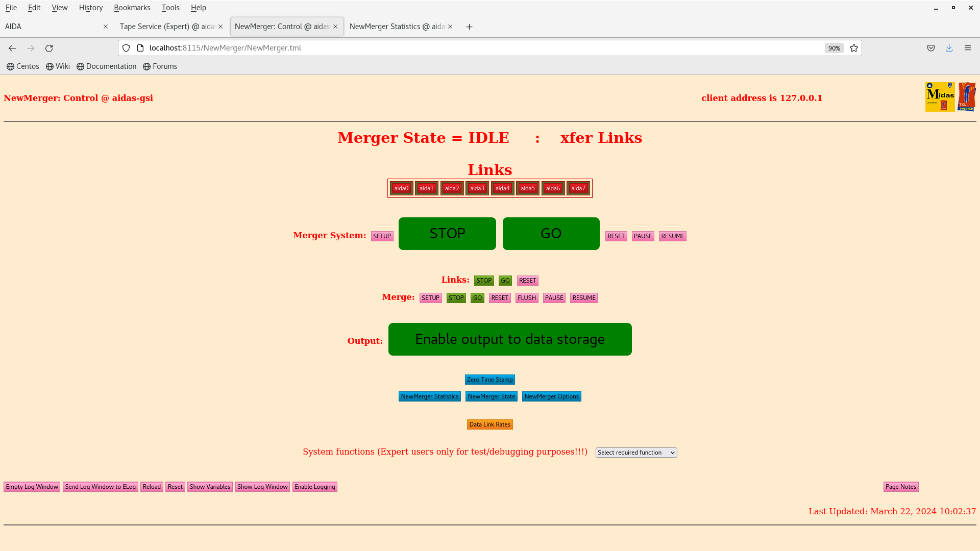Click the Midas logo icon
This screenshot has height=551, width=980.
940,97
